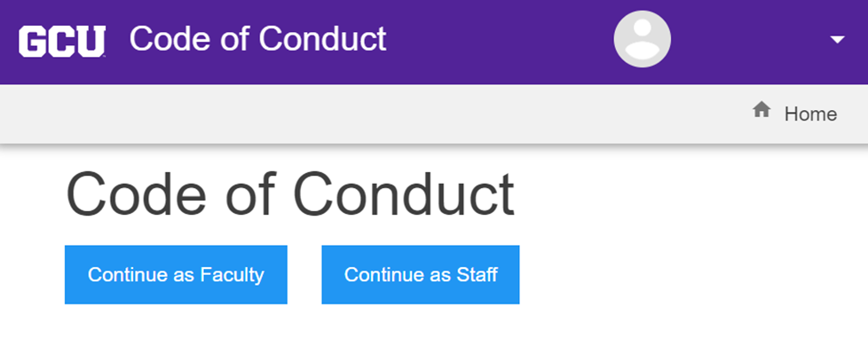Click the white GCU wordmark
Image resolution: width=868 pixels, height=347 pixels.
(x=61, y=42)
